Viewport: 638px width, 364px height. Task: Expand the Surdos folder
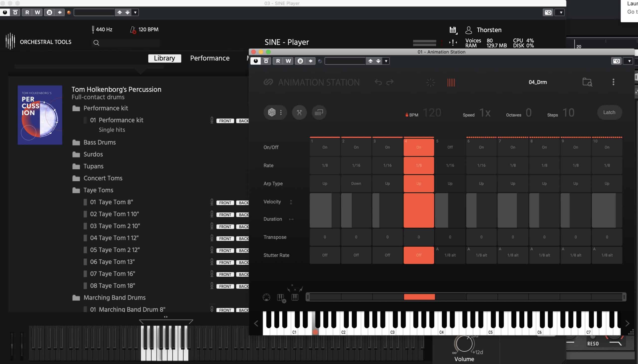tap(76, 154)
